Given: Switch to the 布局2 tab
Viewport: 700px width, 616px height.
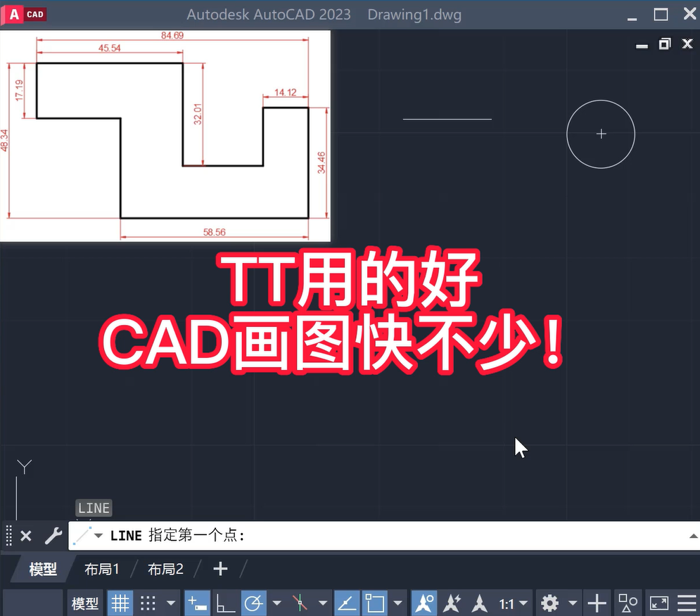Looking at the screenshot, I should tap(165, 569).
